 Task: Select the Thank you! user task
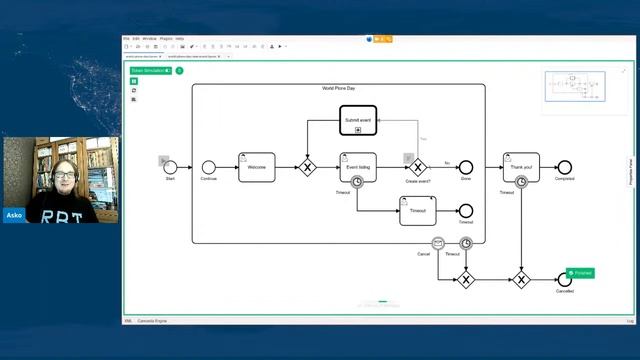click(x=521, y=167)
